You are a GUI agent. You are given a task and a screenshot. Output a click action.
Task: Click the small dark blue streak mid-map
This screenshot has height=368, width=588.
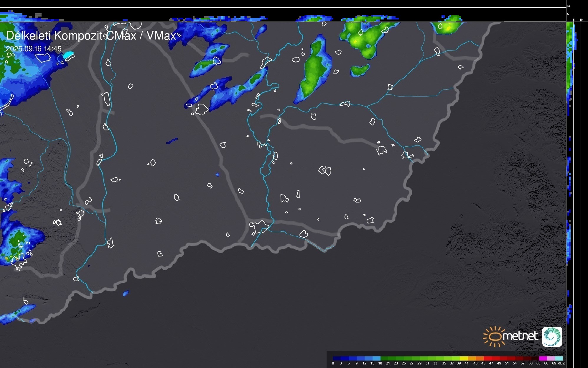click(172, 141)
